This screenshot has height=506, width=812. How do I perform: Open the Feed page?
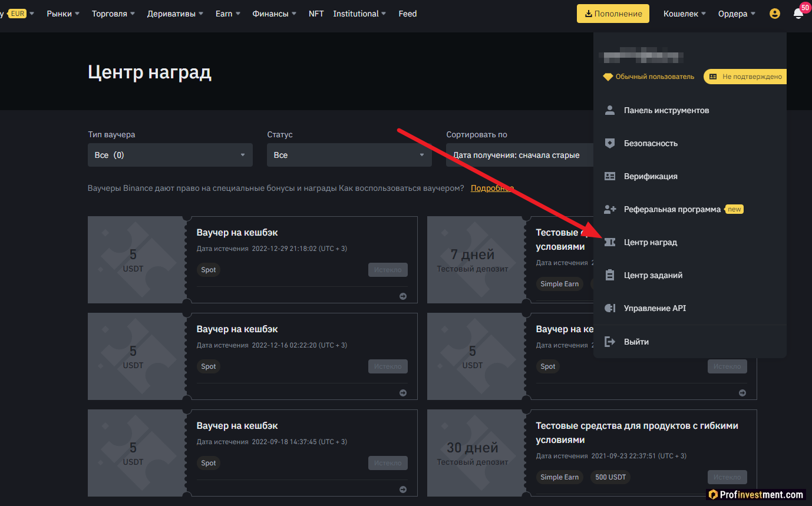click(x=407, y=14)
